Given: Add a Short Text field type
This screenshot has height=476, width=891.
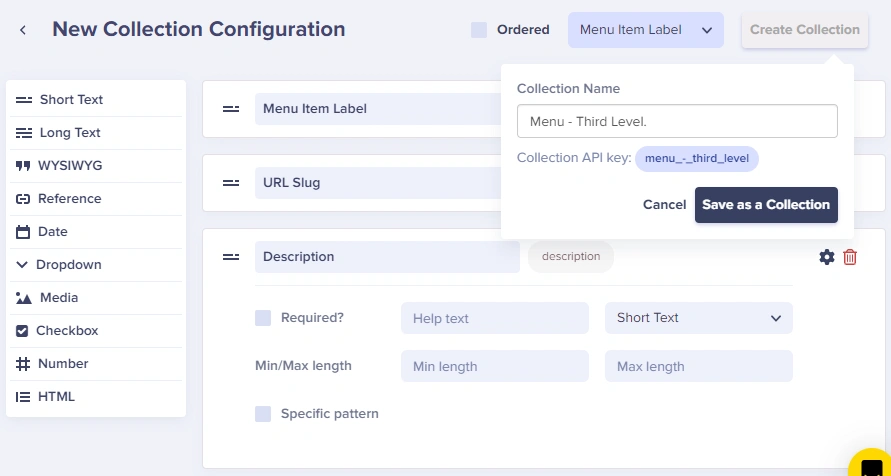Looking at the screenshot, I should [96, 100].
